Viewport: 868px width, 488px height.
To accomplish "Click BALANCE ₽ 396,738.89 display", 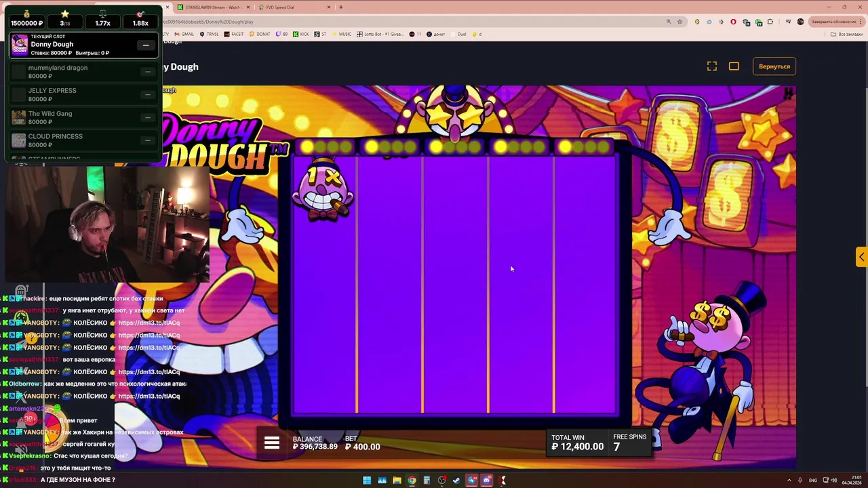I will pyautogui.click(x=315, y=443).
